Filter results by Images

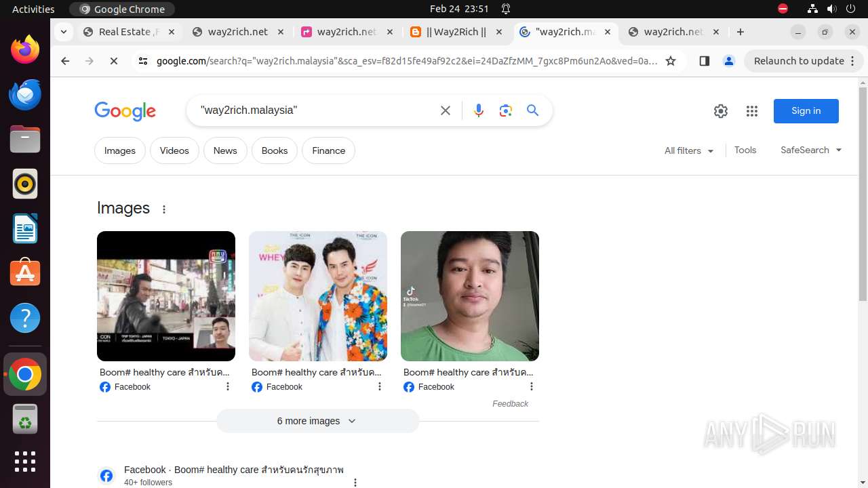pyautogui.click(x=120, y=150)
